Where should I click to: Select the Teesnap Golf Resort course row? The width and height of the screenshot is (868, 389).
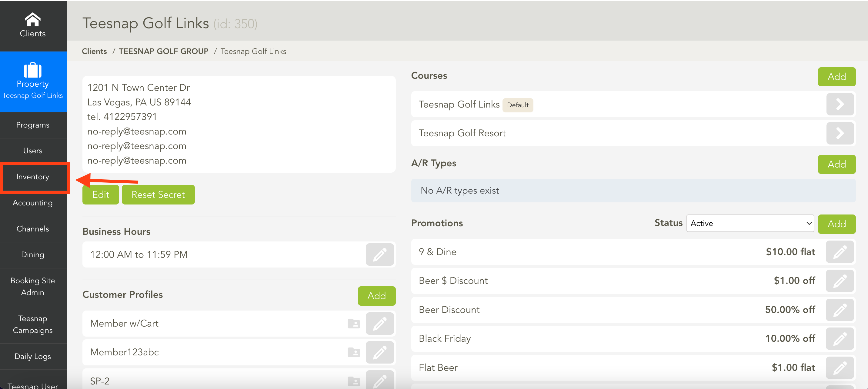pos(633,133)
